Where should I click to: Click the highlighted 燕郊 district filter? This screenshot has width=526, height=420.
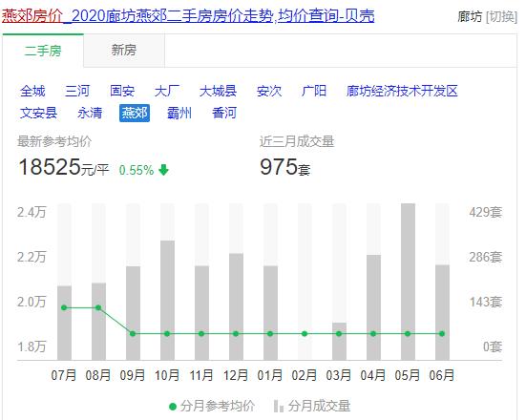135,113
